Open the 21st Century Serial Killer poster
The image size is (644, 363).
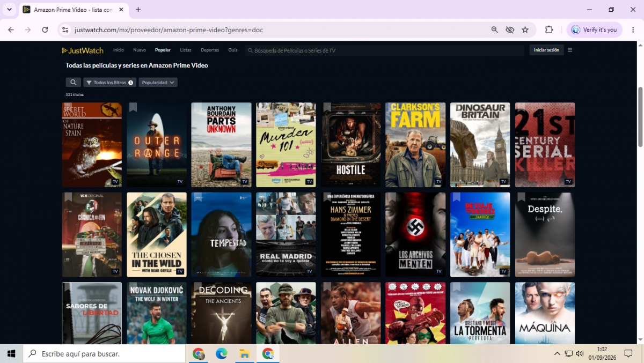click(545, 145)
